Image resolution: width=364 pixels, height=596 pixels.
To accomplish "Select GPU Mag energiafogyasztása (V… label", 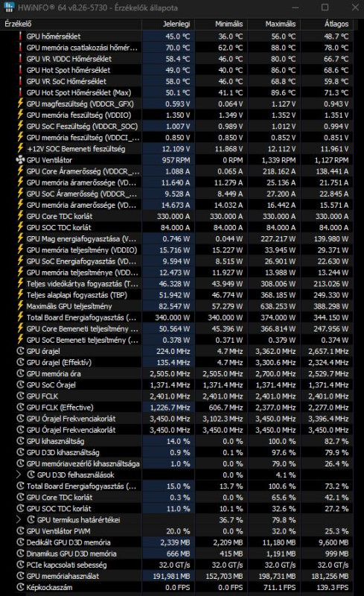I will pos(81,238).
